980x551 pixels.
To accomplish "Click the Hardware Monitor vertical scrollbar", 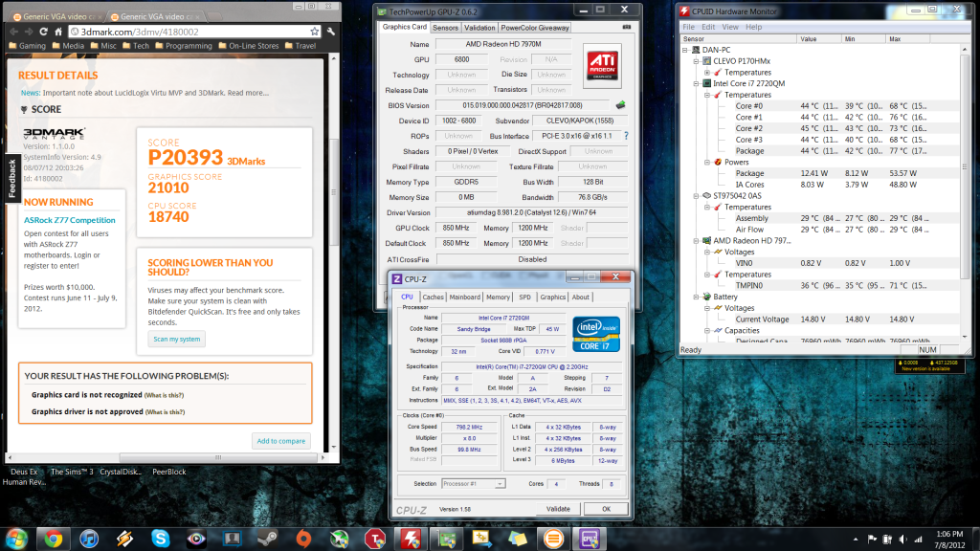I will coord(965,166).
